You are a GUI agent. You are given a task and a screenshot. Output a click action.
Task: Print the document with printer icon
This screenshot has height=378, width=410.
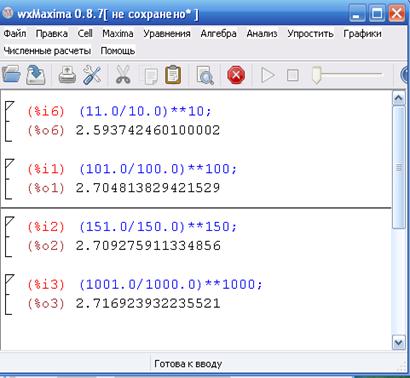[x=67, y=75]
